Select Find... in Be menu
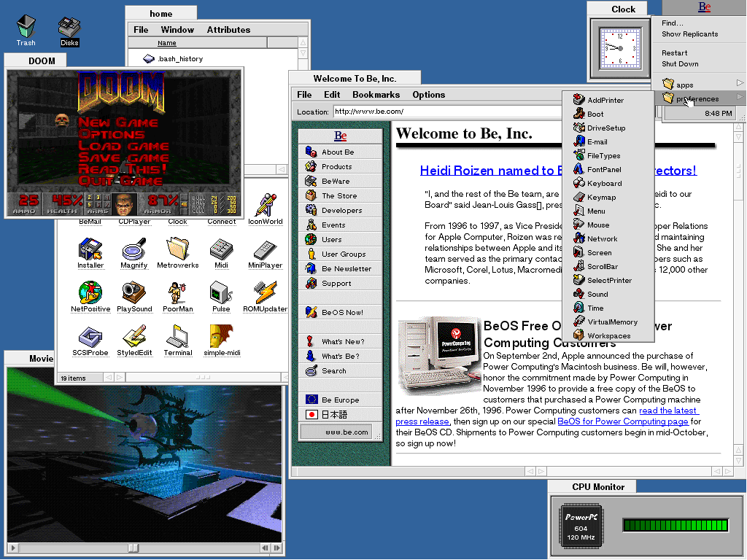This screenshot has width=747, height=560. click(672, 23)
